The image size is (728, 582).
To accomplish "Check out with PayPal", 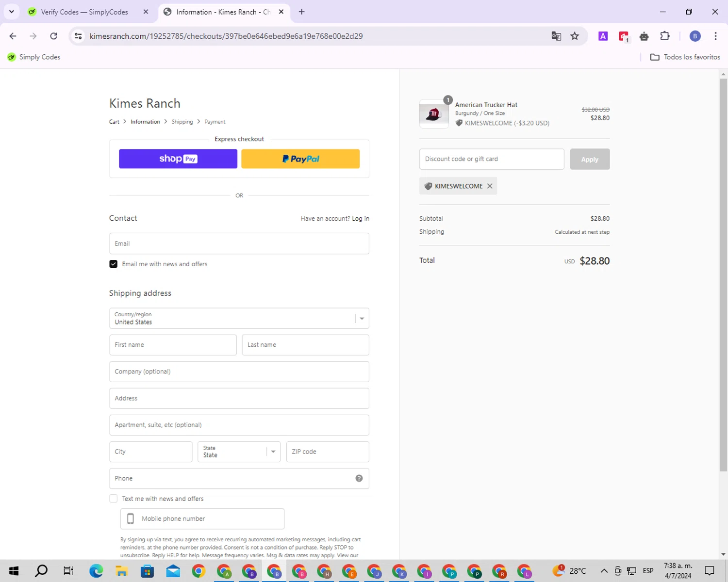I will click(300, 159).
